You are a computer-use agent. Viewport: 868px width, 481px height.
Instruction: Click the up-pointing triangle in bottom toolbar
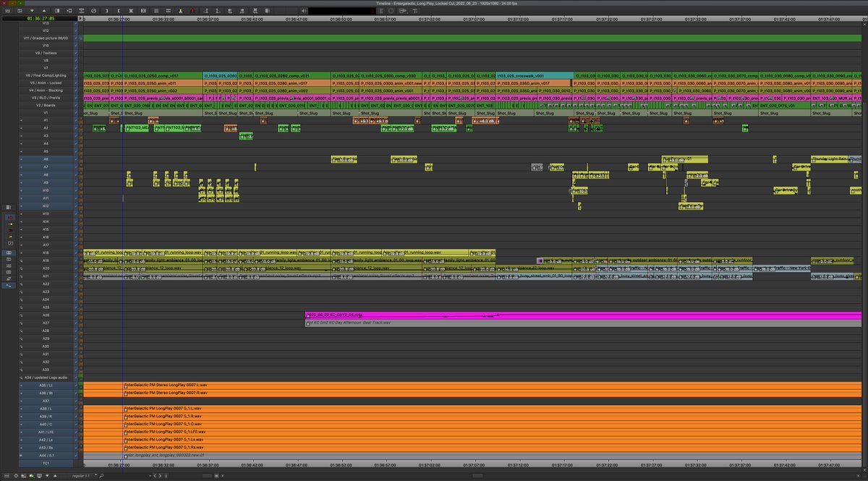tap(55, 476)
